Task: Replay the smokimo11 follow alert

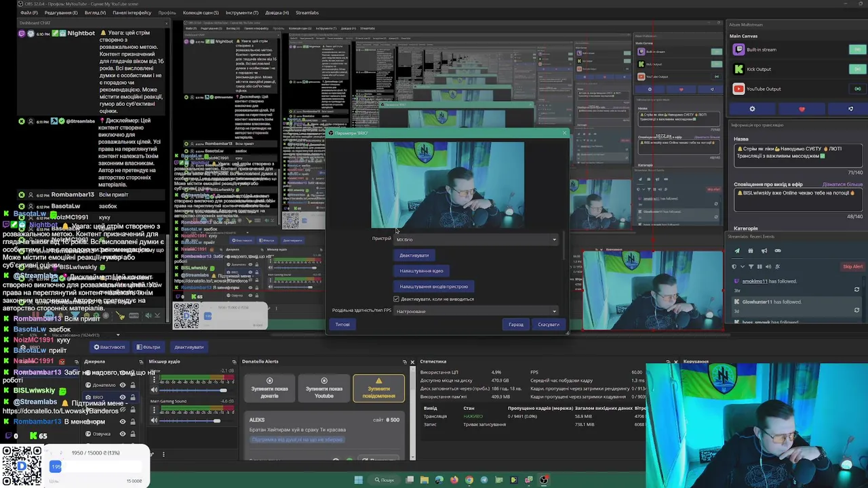Action: click(856, 289)
